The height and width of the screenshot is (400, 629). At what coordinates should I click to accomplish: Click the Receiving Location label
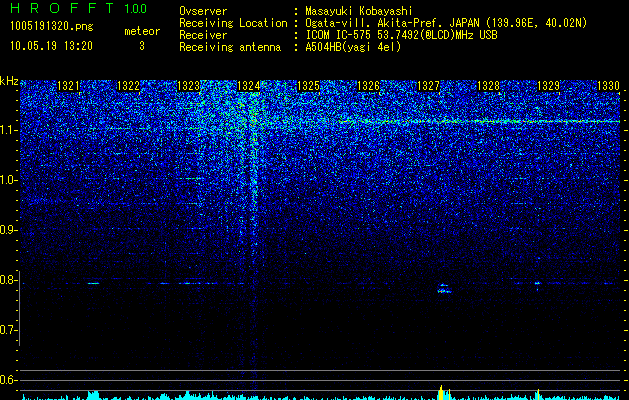[233, 23]
